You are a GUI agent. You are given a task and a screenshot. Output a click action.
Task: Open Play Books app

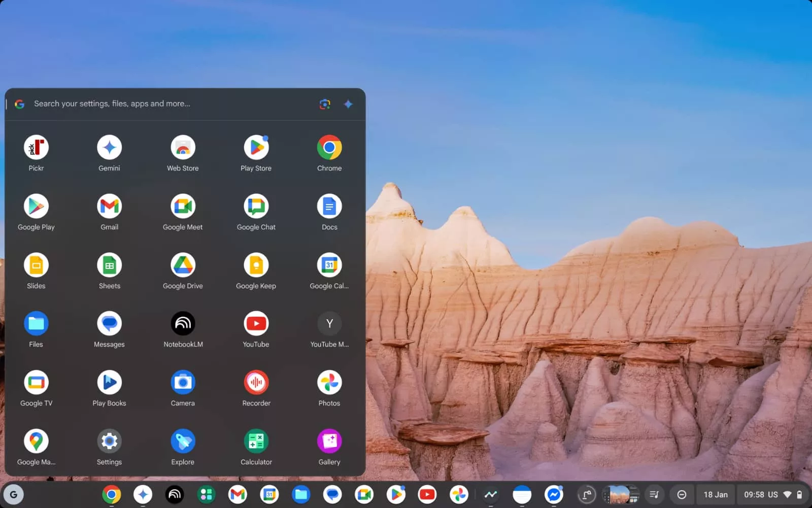(109, 383)
